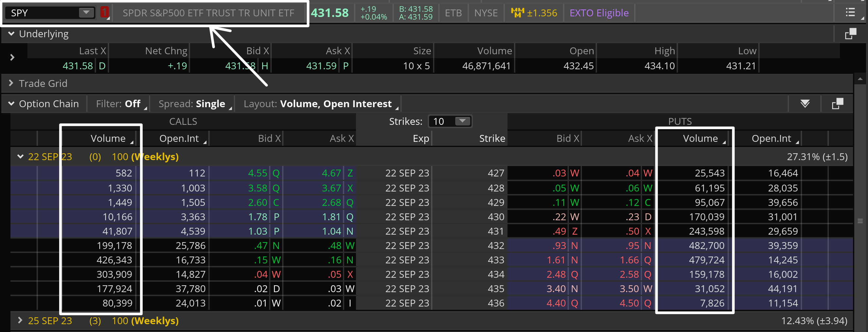
Task: Click the Exp column header
Action: [421, 139]
